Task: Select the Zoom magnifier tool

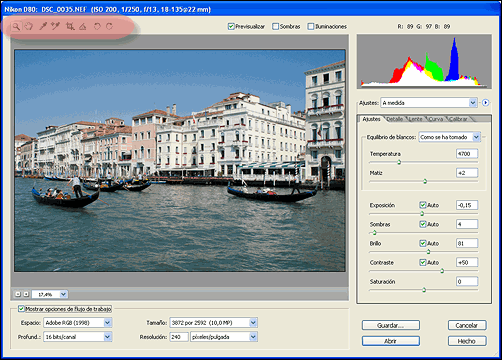Action: [x=16, y=26]
